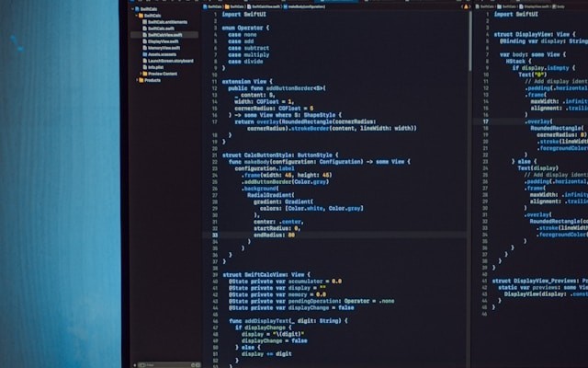588x368 pixels.
Task: Click 'import SwiftUI' in the right editor
Action: [515, 14]
